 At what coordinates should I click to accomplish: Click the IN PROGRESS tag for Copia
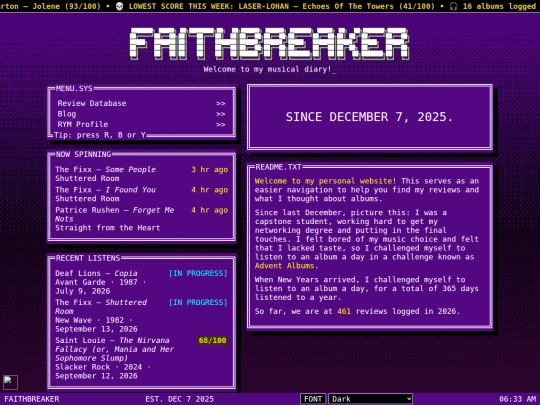tap(198, 273)
